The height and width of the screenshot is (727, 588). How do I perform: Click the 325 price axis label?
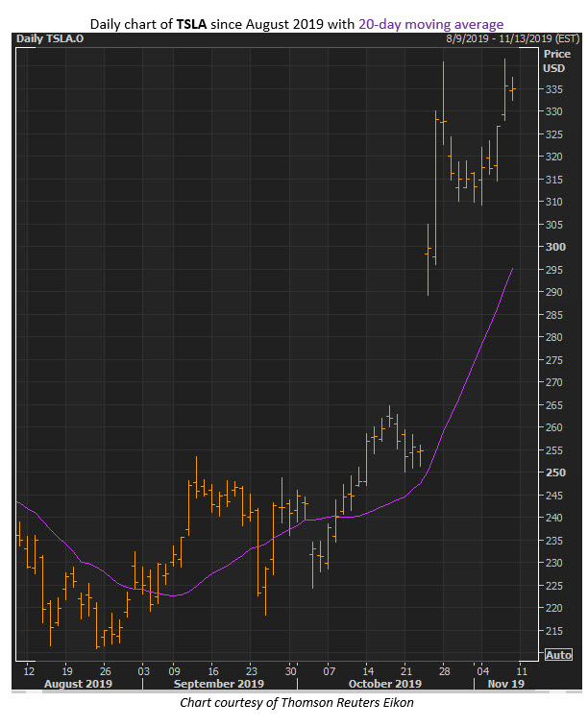pos(553,134)
